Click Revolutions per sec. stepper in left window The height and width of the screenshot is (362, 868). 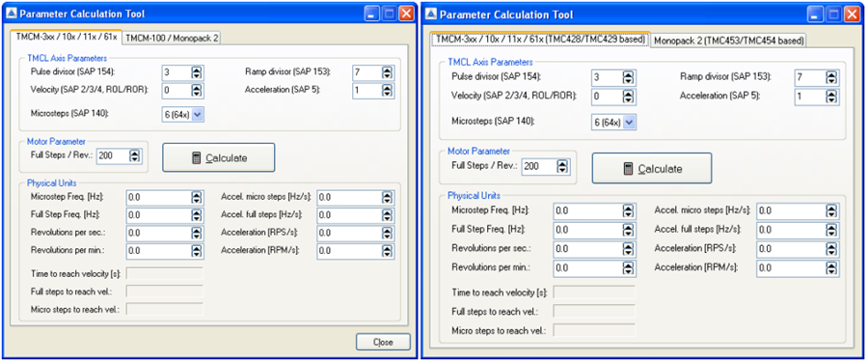tap(197, 234)
